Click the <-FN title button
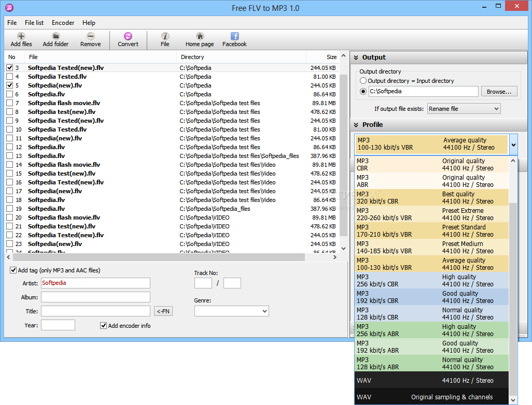The image size is (532, 405). point(163,311)
